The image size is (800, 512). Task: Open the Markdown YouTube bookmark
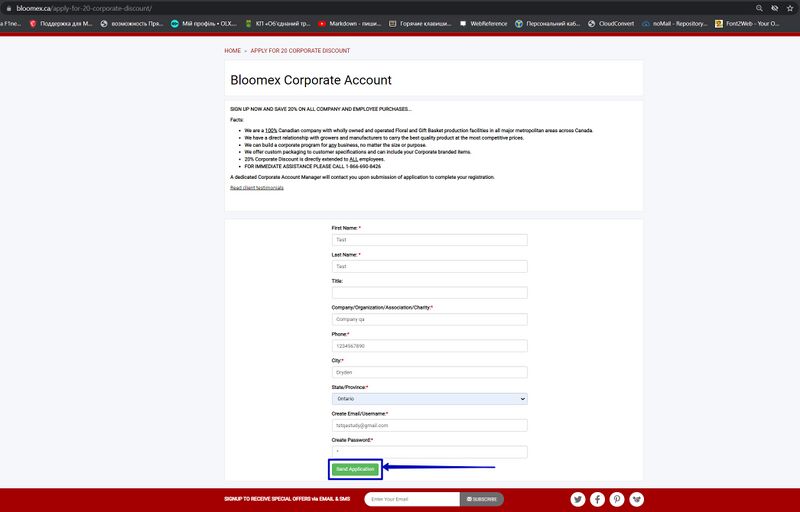(x=350, y=23)
